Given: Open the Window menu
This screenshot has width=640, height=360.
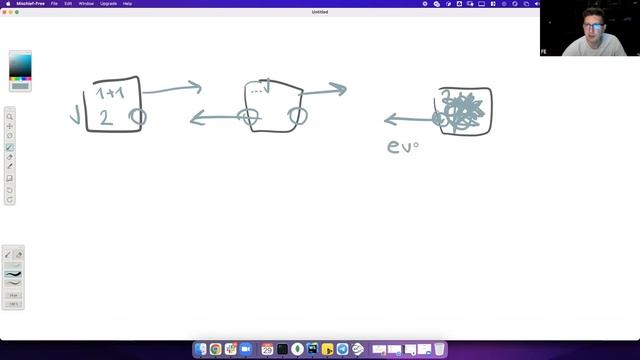Looking at the screenshot, I should [x=86, y=4].
